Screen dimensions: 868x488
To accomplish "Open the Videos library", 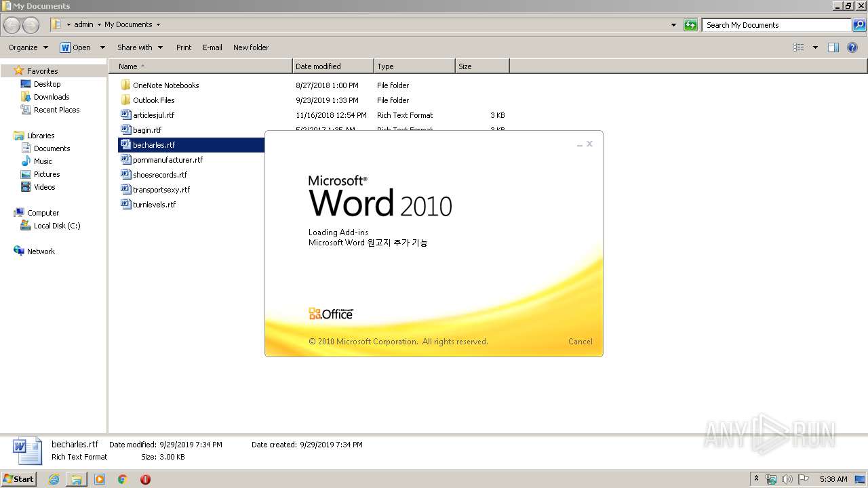I will [x=45, y=187].
